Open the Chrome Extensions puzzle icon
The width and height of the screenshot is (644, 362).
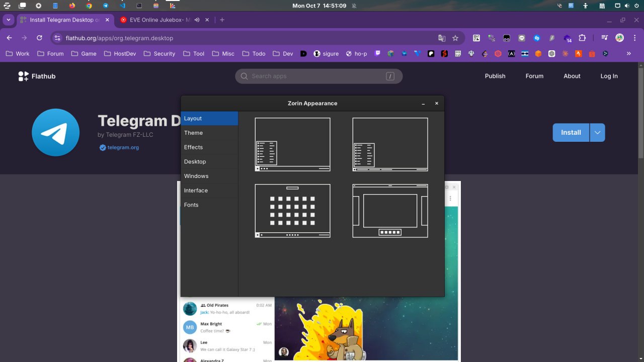(x=582, y=38)
